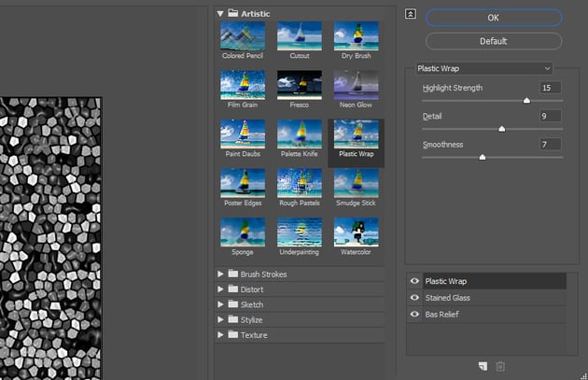Viewport: 588px width, 380px height.
Task: Hide the Bas Relief effect layer
Action: click(x=414, y=315)
